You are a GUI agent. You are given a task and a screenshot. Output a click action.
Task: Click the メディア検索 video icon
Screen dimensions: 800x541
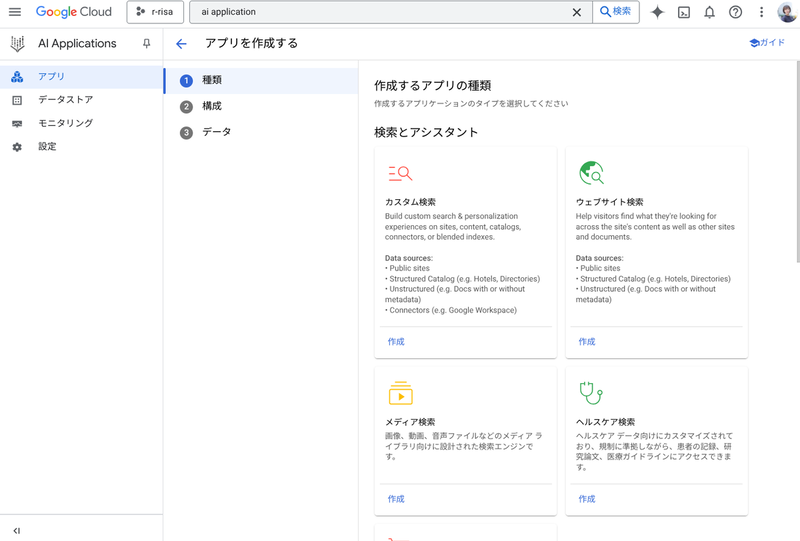[x=401, y=393]
